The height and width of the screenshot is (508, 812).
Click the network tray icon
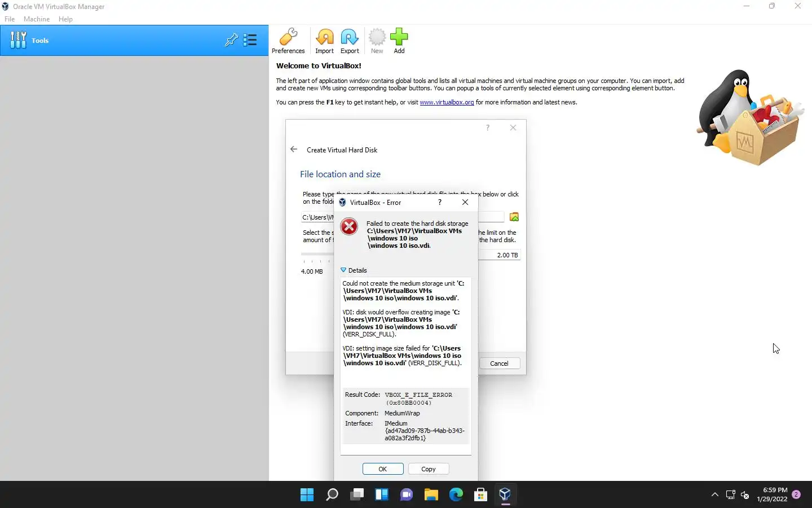click(731, 495)
